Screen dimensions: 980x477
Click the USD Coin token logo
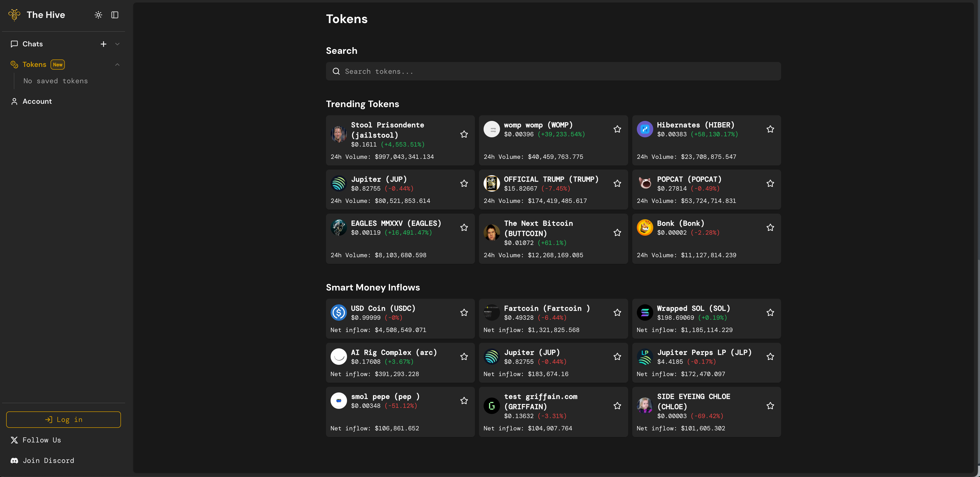click(x=338, y=313)
